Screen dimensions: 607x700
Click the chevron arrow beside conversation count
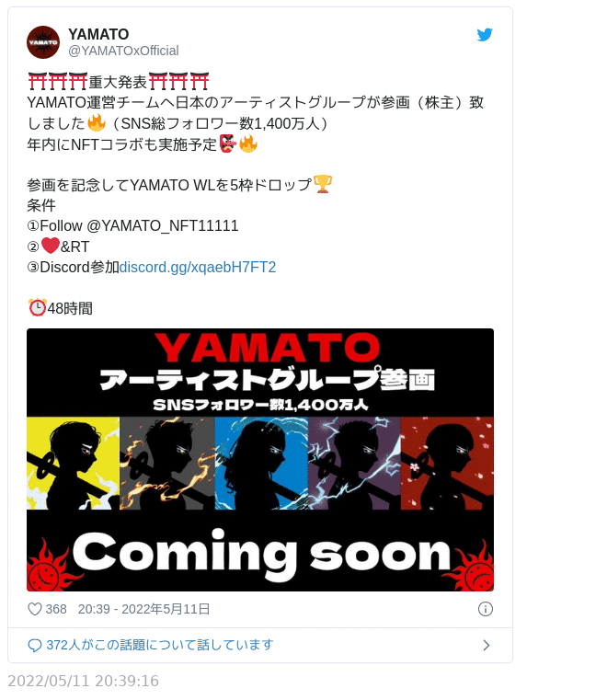(486, 645)
